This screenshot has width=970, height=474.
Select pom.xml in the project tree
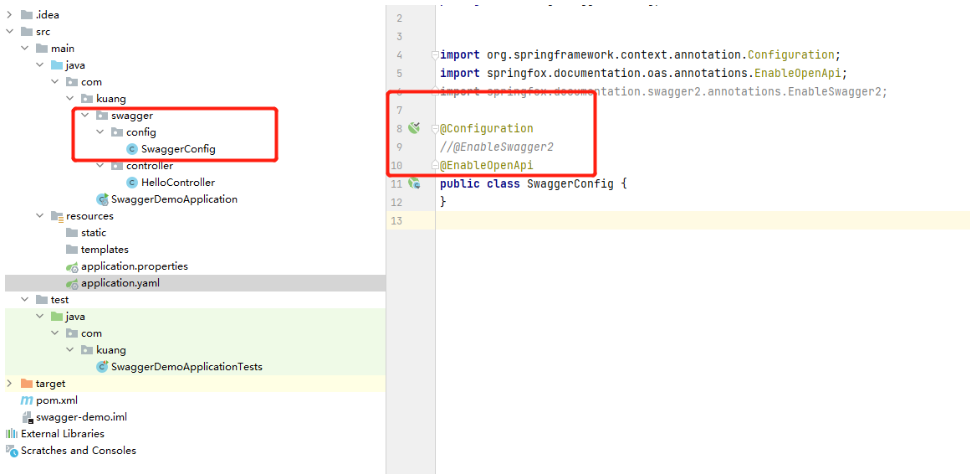pyautogui.click(x=57, y=400)
